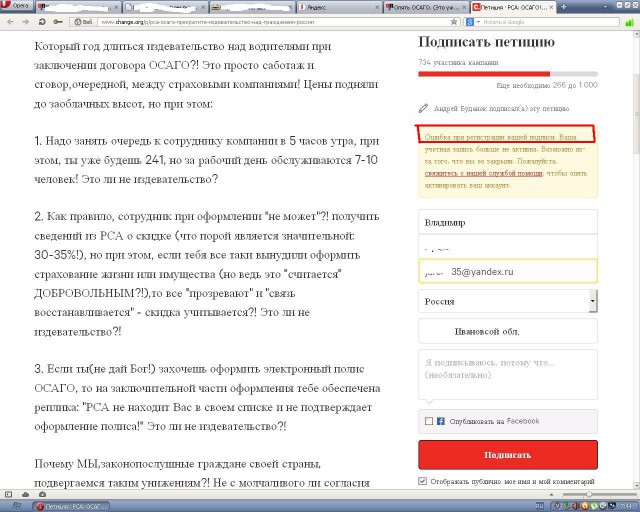Toggle the Opera panels icon in status bar
Screen dimensions: 640x512
click(x=9, y=494)
